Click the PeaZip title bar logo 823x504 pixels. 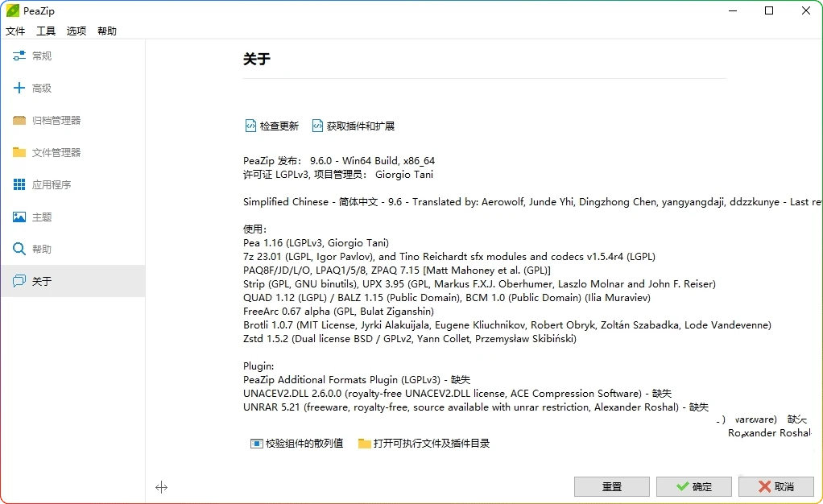pos(13,10)
